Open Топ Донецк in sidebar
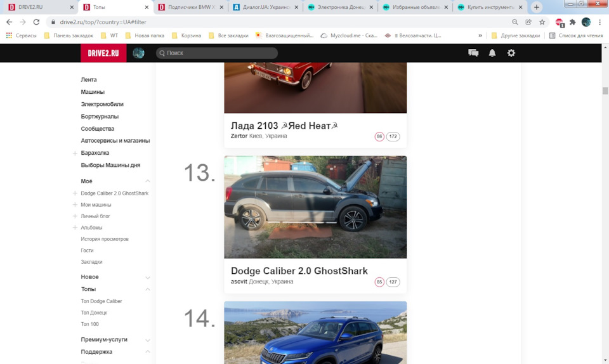The image size is (609, 364). 94,313
